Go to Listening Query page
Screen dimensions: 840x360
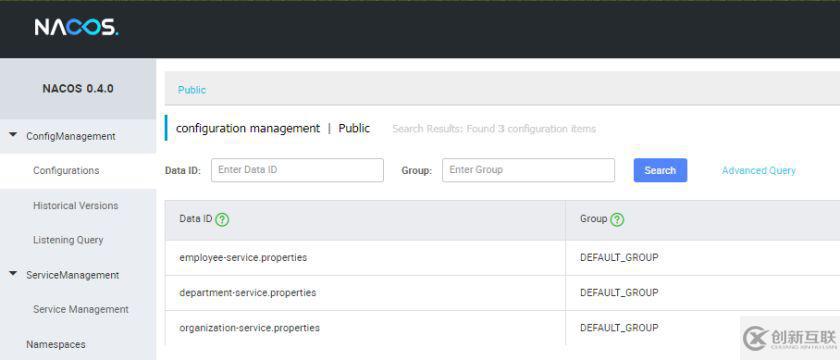pyautogui.click(x=68, y=240)
